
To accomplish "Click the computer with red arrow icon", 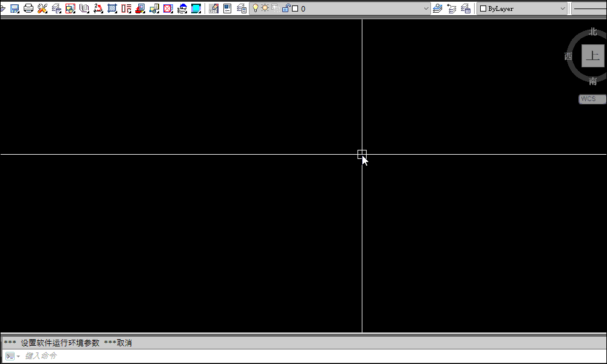I will [140, 8].
